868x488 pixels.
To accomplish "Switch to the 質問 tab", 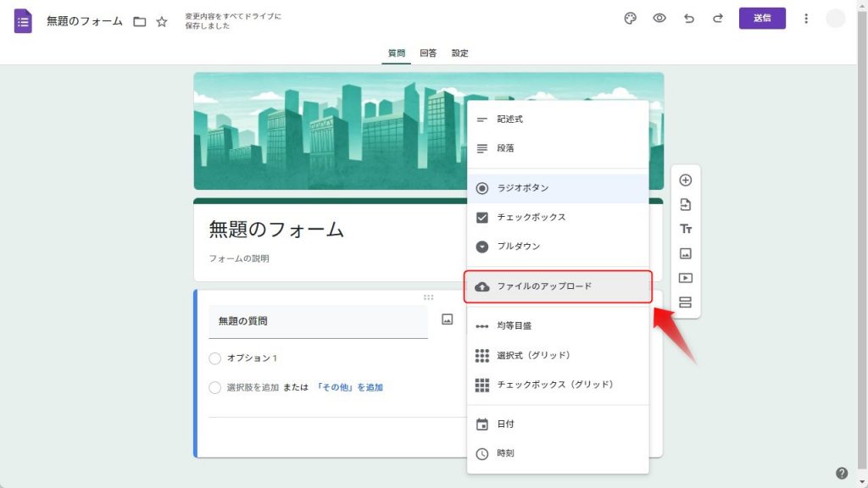I will (397, 53).
